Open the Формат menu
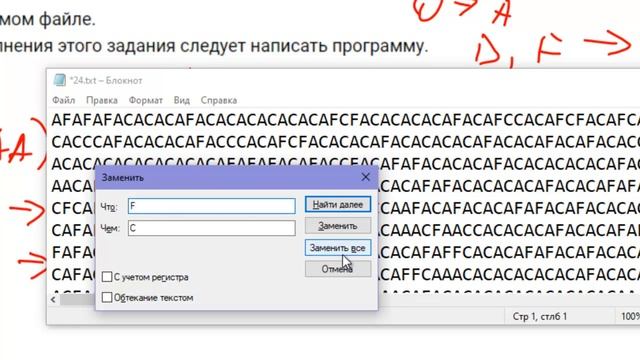 tap(146, 100)
